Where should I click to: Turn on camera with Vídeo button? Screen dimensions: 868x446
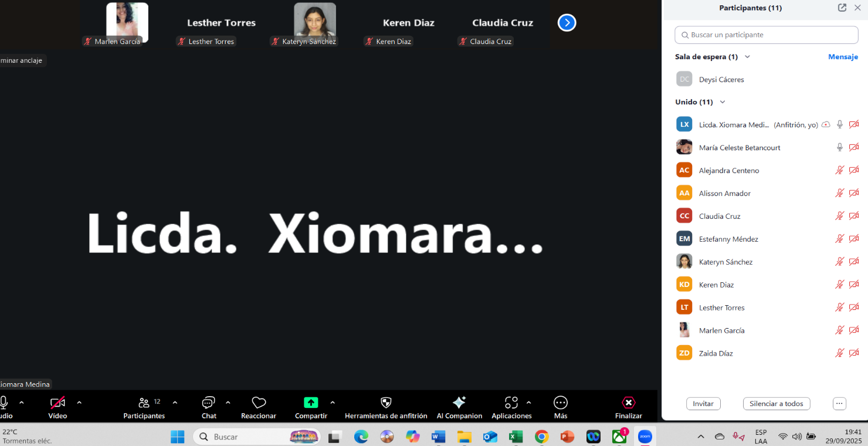[57, 403]
